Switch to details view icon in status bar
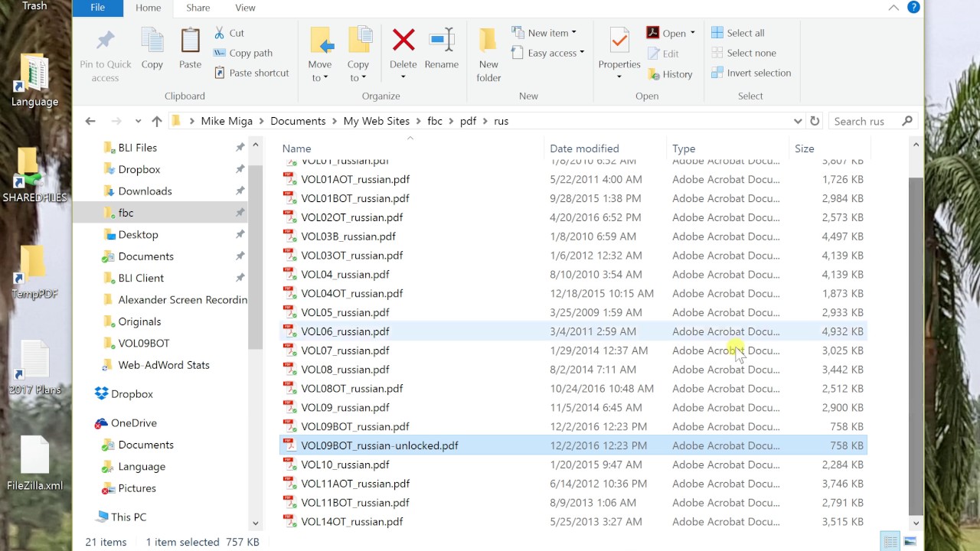Screen dimensions: 980x551 [x=890, y=542]
